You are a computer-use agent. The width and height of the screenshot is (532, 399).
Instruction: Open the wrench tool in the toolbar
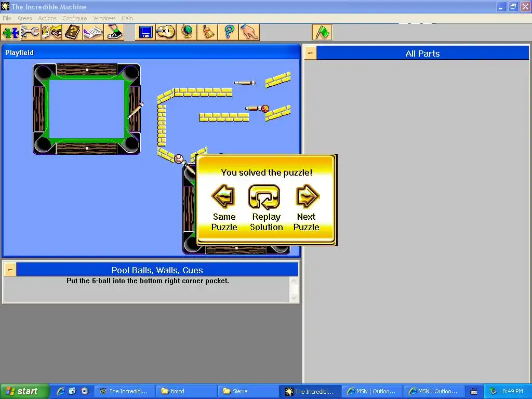31,33
